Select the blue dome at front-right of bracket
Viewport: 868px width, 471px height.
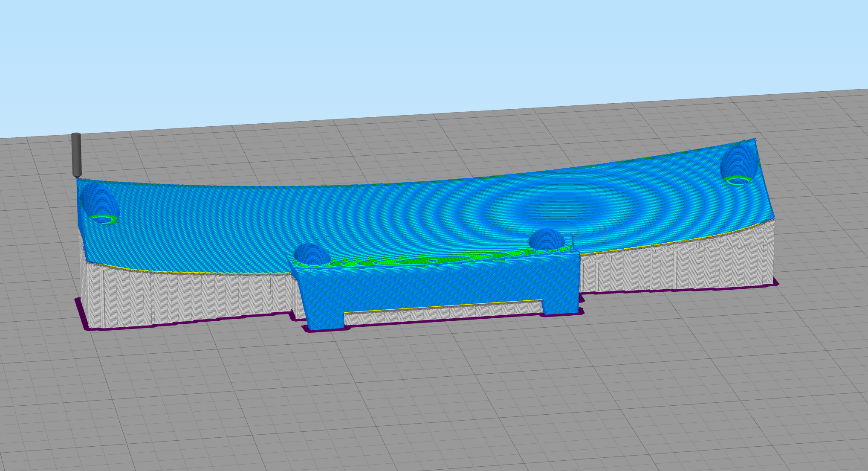pos(547,239)
